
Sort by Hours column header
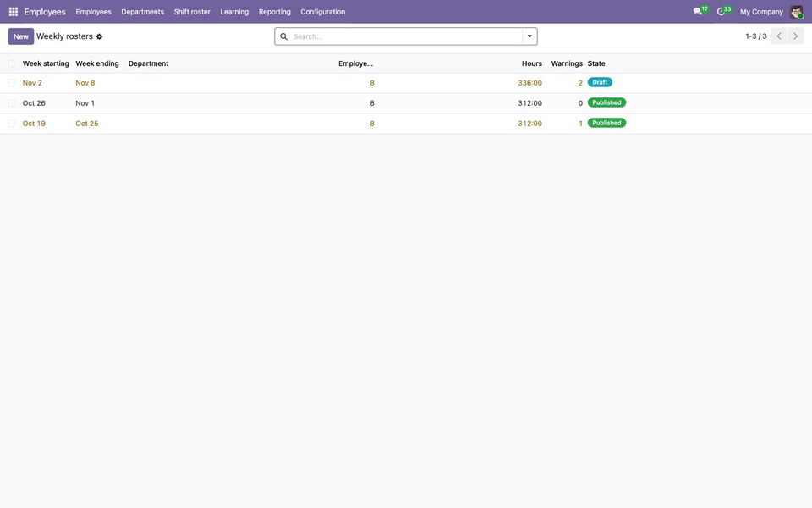(532, 63)
